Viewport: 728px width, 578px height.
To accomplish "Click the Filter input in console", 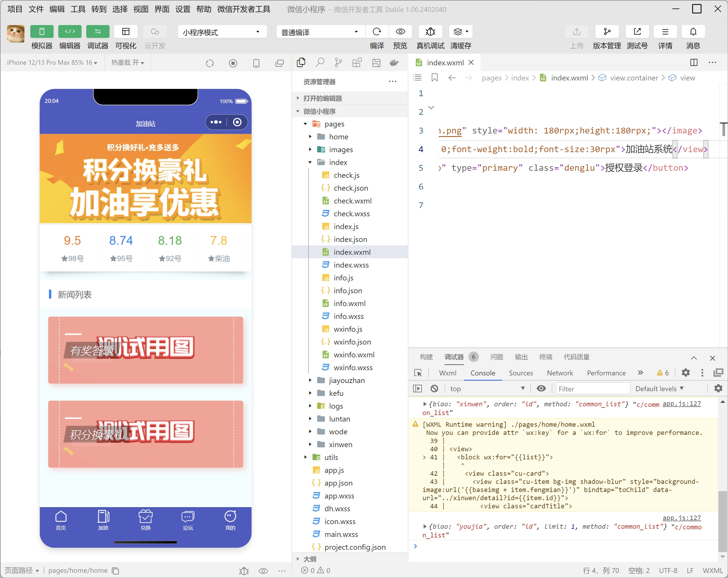I will coord(593,389).
